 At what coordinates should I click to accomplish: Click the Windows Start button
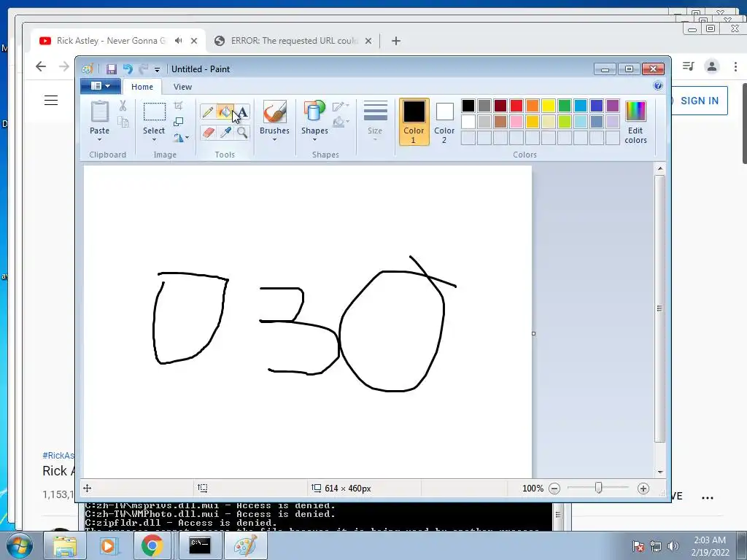tap(19, 545)
